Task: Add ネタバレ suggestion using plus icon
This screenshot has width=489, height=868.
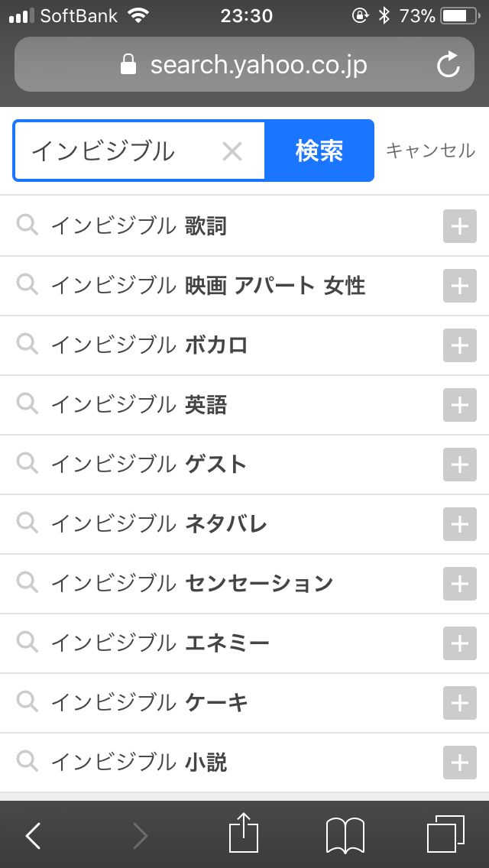Action: pos(459,525)
